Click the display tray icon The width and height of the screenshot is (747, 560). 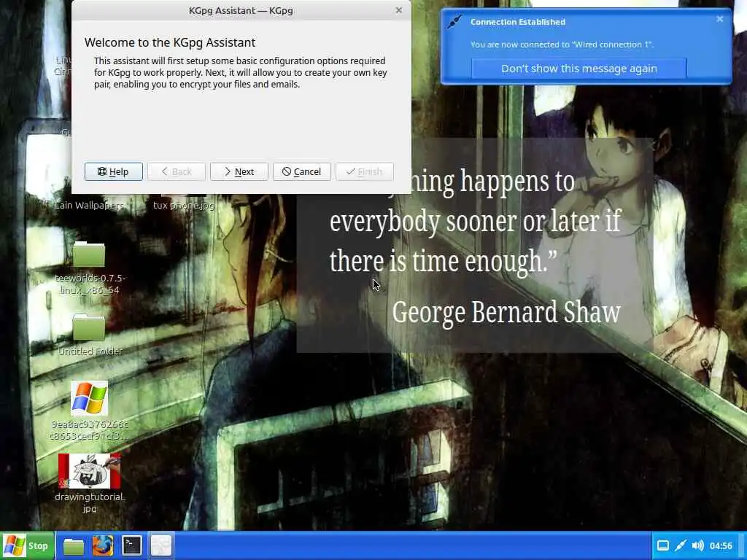click(x=662, y=545)
